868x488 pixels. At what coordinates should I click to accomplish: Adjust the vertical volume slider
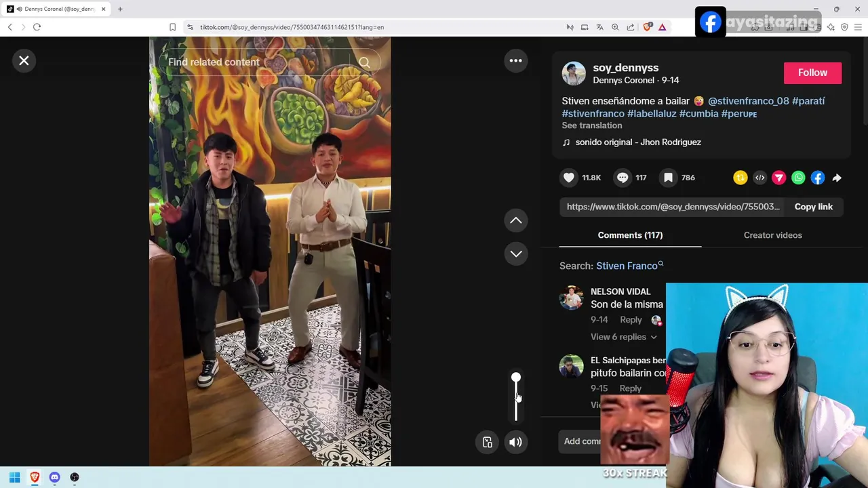click(515, 397)
